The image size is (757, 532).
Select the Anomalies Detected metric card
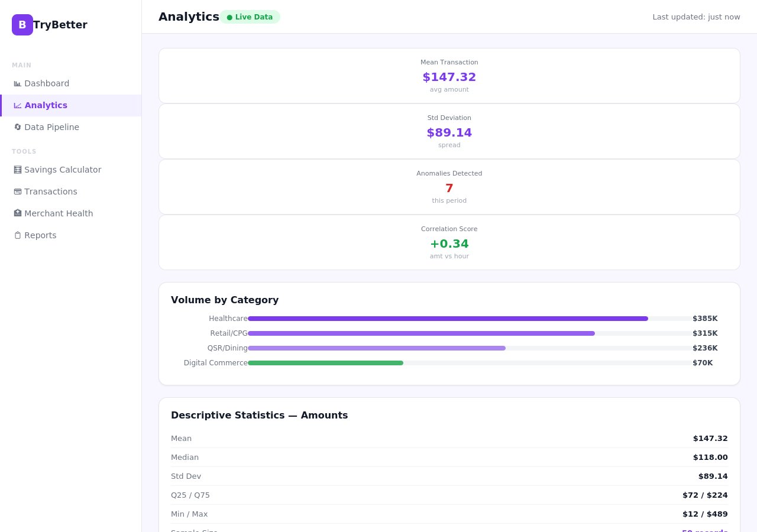[449, 187]
